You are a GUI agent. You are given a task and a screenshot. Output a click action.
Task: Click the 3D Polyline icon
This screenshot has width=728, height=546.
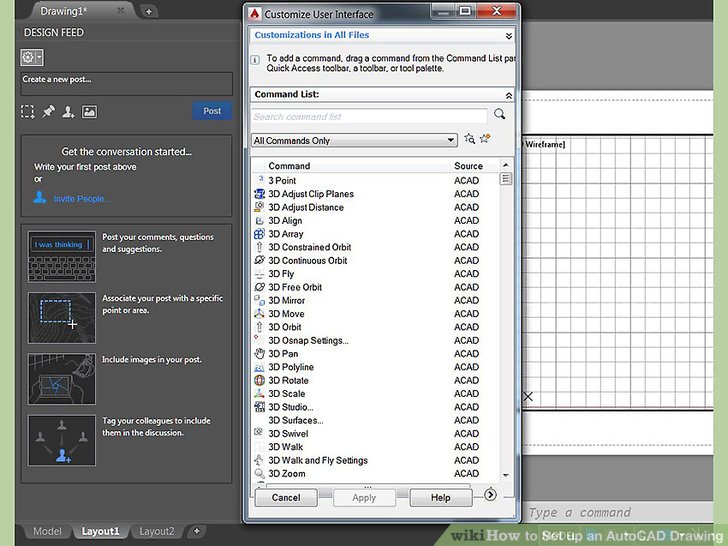(260, 367)
